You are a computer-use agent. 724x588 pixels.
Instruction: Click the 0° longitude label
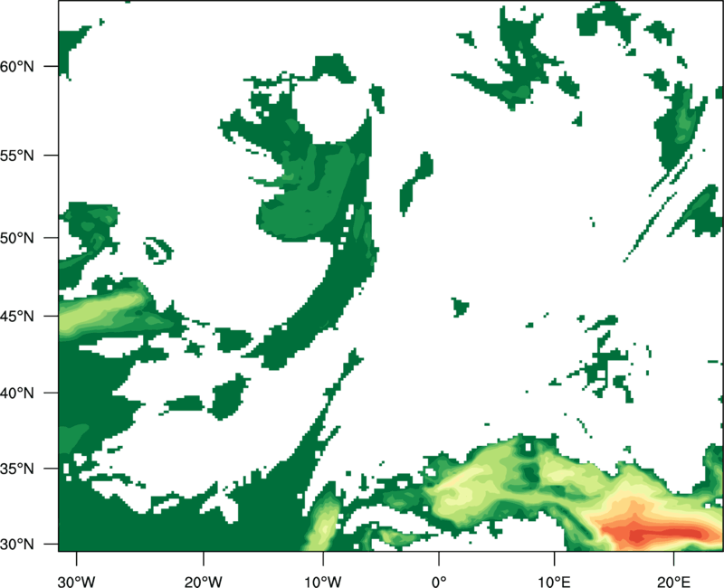pos(439,582)
